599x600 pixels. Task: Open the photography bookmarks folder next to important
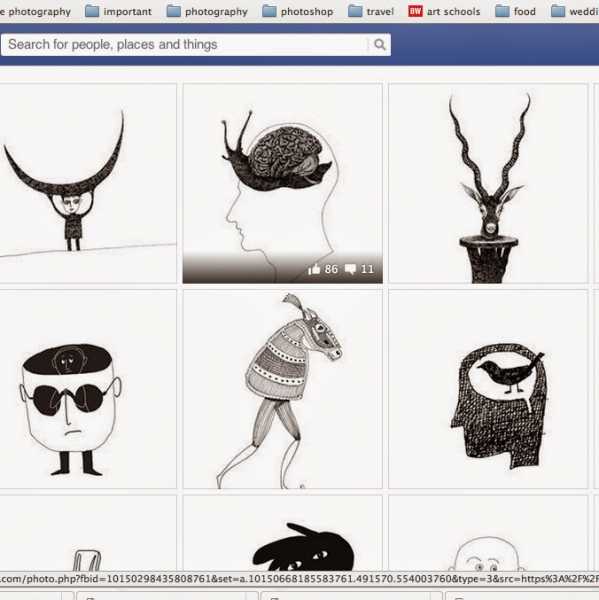[x=207, y=11]
